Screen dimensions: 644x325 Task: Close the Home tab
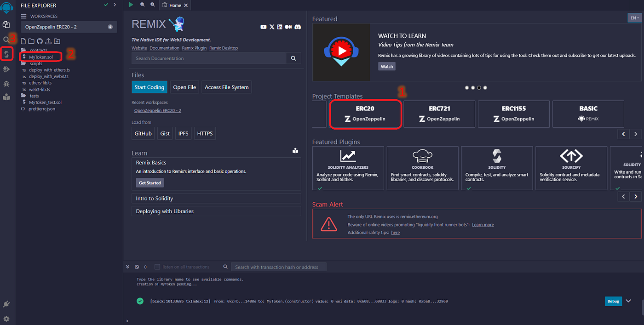(186, 6)
